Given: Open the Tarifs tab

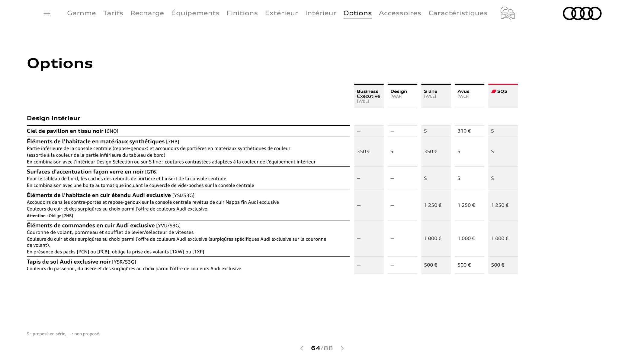Looking at the screenshot, I should 113,13.
